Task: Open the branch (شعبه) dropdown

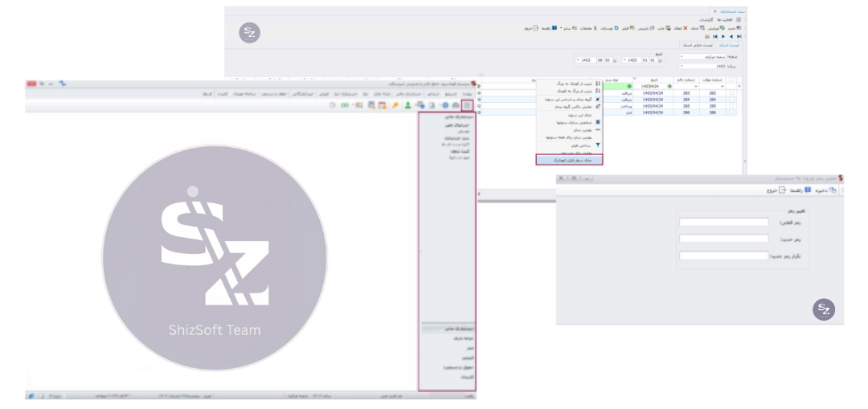Action: coord(682,56)
